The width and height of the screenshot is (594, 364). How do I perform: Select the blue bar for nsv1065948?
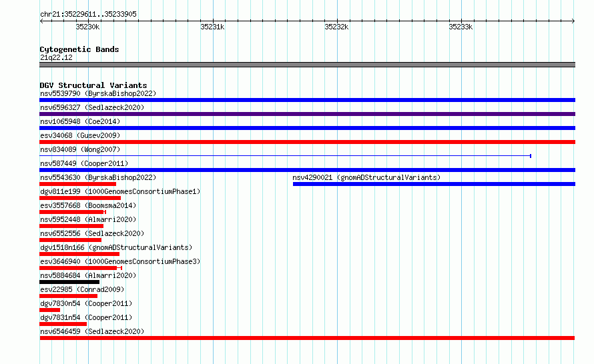pos(307,128)
